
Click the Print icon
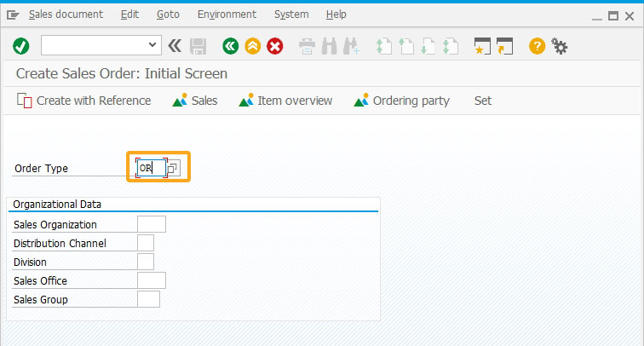307,46
